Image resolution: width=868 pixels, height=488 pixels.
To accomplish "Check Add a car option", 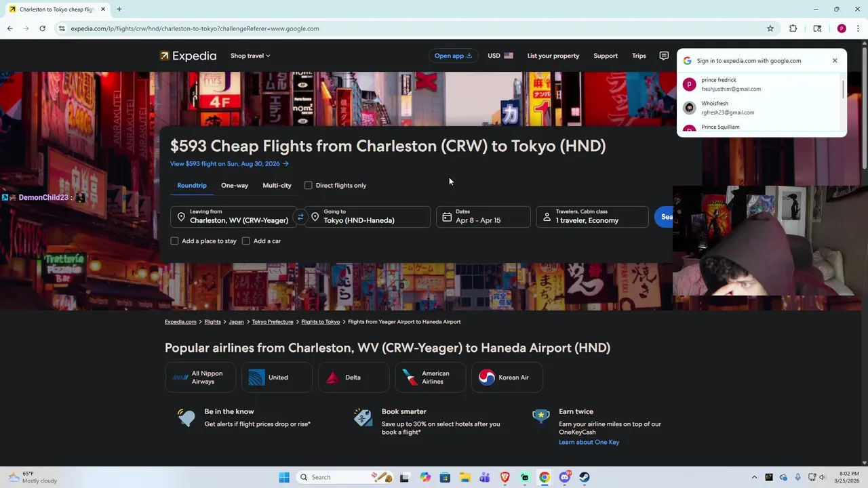I will pyautogui.click(x=246, y=241).
